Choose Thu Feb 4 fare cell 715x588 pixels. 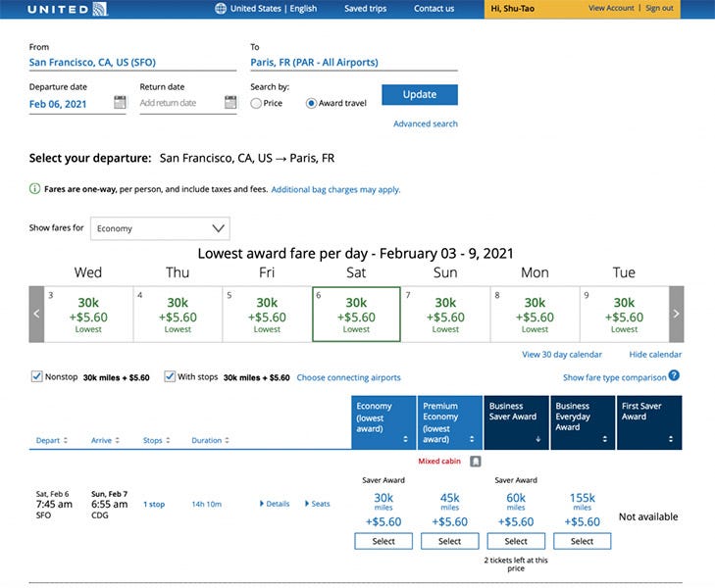pos(178,315)
